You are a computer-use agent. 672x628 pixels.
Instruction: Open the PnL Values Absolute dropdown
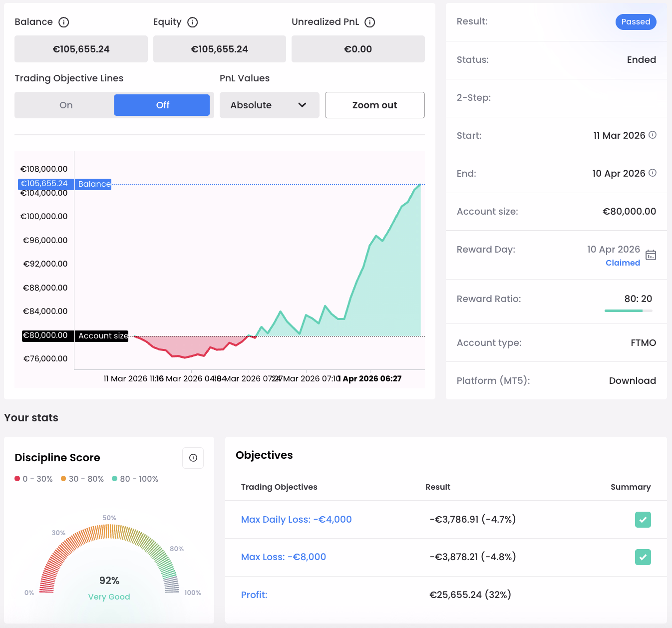coord(270,105)
